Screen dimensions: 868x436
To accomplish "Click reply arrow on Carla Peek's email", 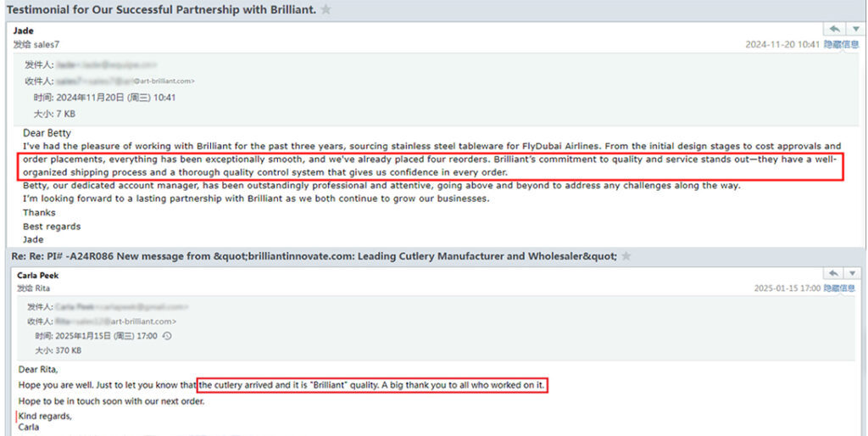I will 836,273.
